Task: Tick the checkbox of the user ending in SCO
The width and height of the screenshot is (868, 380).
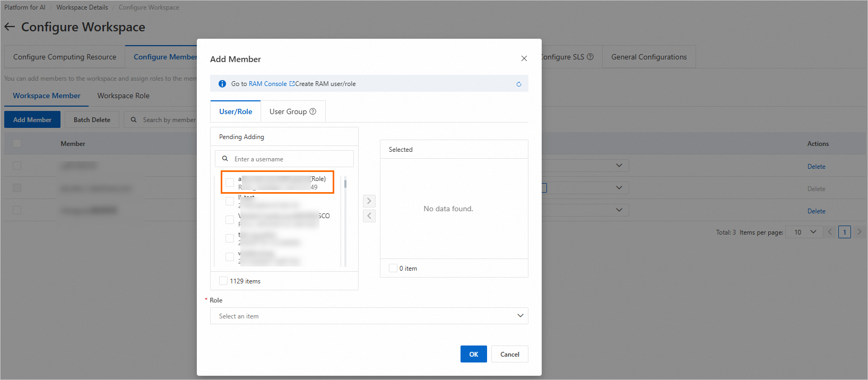Action: pos(230,220)
